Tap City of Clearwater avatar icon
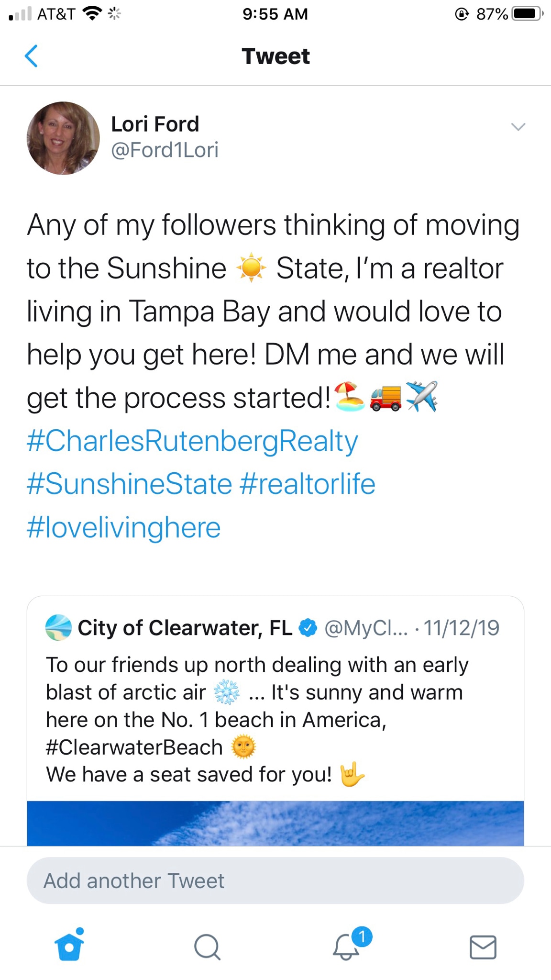551x980 pixels. pyautogui.click(x=58, y=627)
